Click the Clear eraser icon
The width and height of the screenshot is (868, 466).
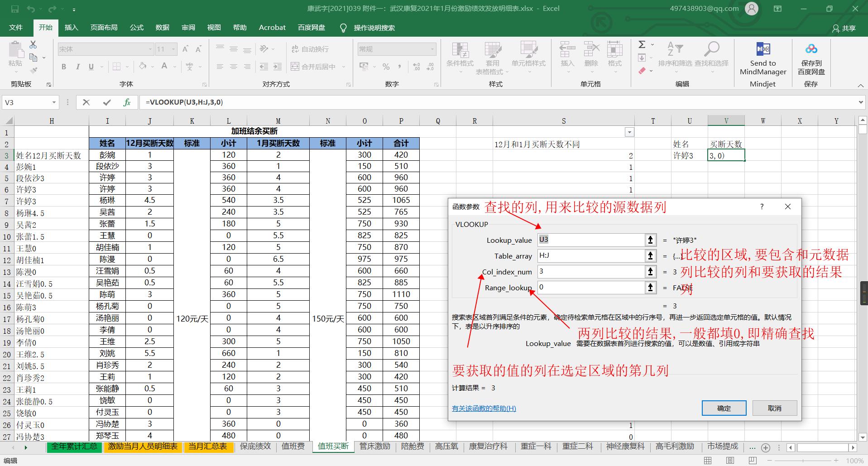coord(642,71)
